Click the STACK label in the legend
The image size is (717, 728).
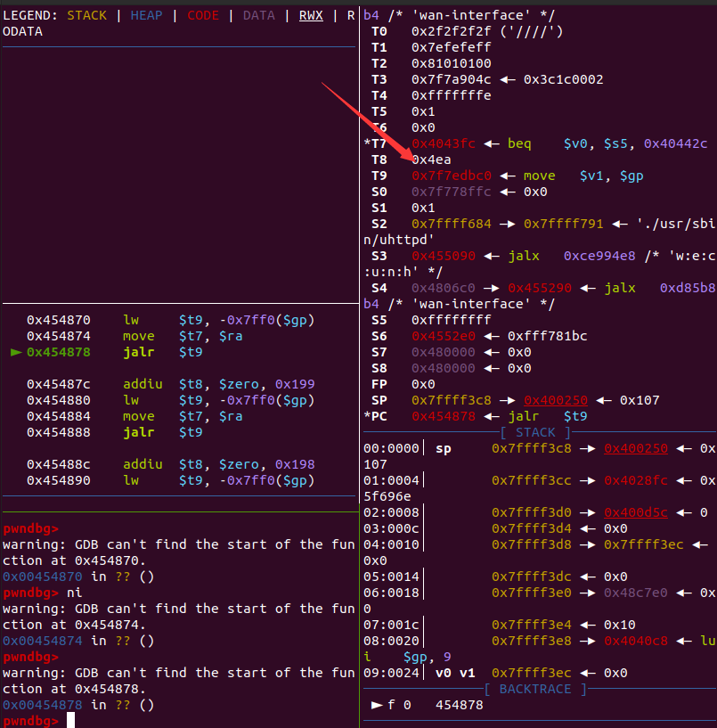(86, 15)
